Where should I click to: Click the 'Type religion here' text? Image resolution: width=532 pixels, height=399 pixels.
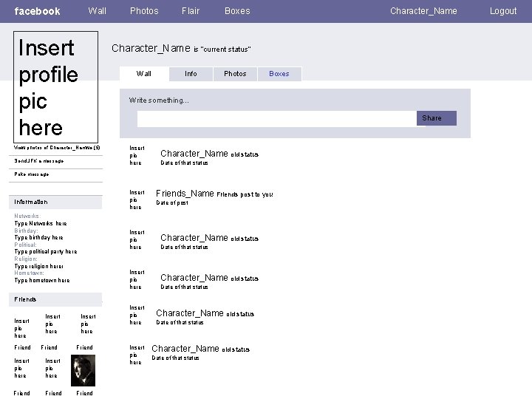point(39,266)
